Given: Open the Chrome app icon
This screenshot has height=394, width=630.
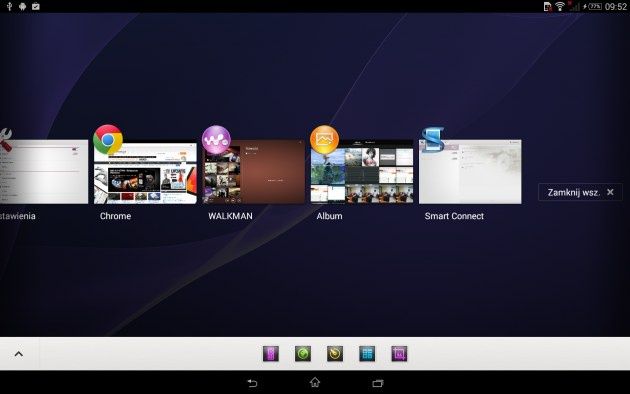Looking at the screenshot, I should coord(108,140).
